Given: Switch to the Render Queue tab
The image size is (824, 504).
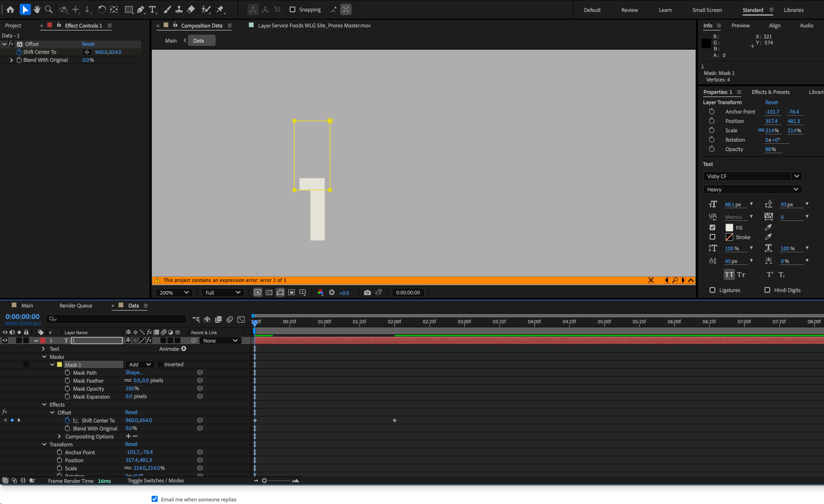Looking at the screenshot, I should pos(75,305).
